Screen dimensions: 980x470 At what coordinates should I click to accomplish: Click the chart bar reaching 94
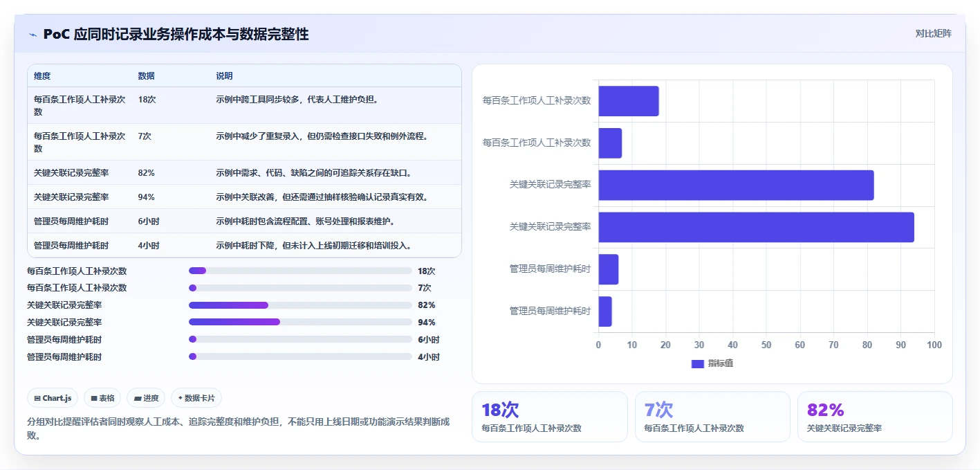click(x=756, y=227)
